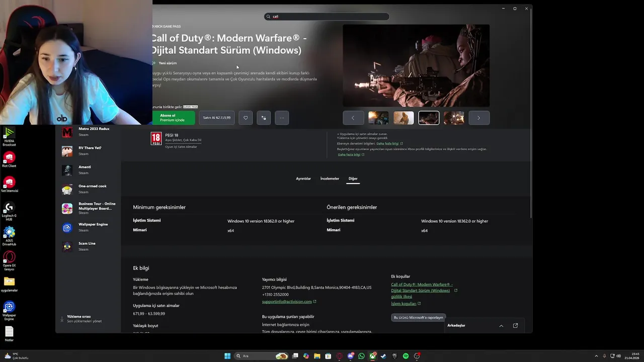This screenshot has width=644, height=362.
Task: Open Microsoft Store taskbar icon
Action: 328,356
